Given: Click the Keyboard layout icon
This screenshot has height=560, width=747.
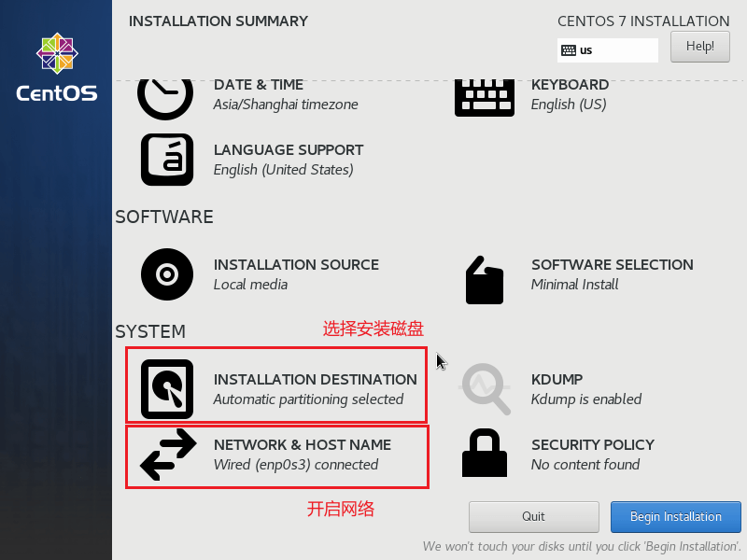Looking at the screenshot, I should click(485, 98).
